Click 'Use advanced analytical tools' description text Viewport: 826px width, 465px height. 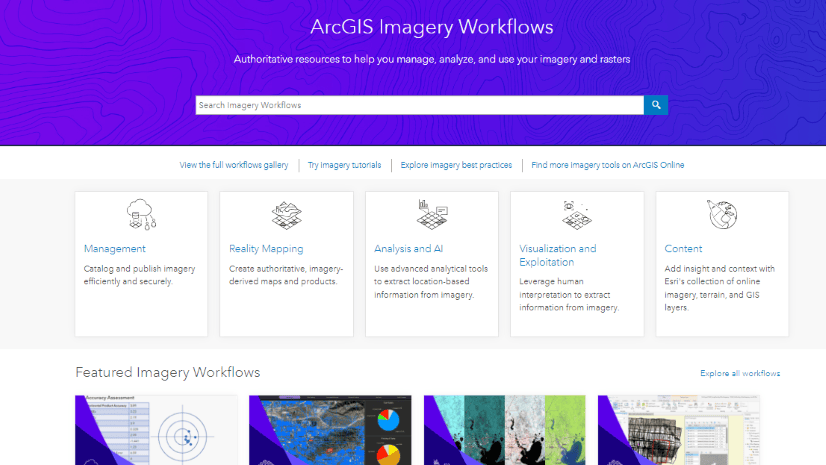431,282
